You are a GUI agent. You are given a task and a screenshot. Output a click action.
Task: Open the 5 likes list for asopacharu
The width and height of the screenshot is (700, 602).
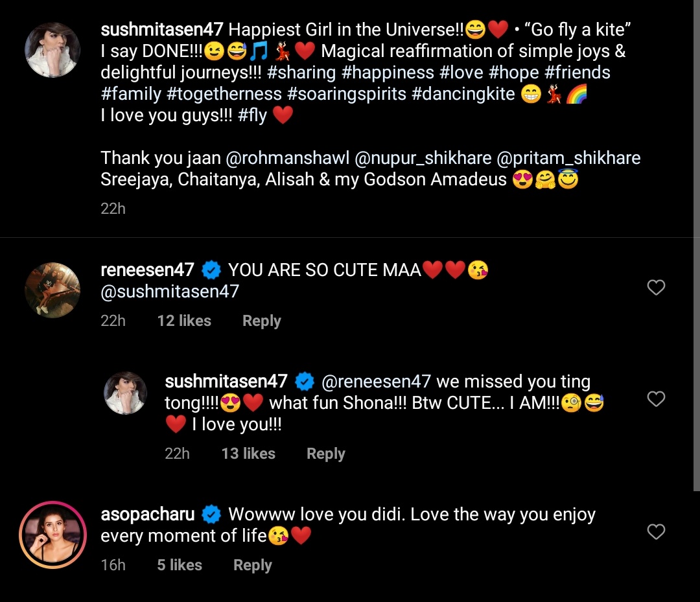tap(180, 565)
